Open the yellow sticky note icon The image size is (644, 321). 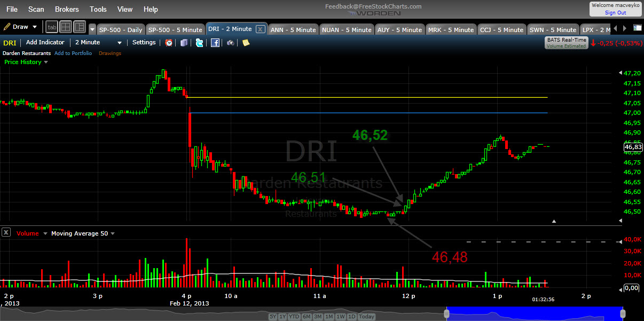point(246,43)
